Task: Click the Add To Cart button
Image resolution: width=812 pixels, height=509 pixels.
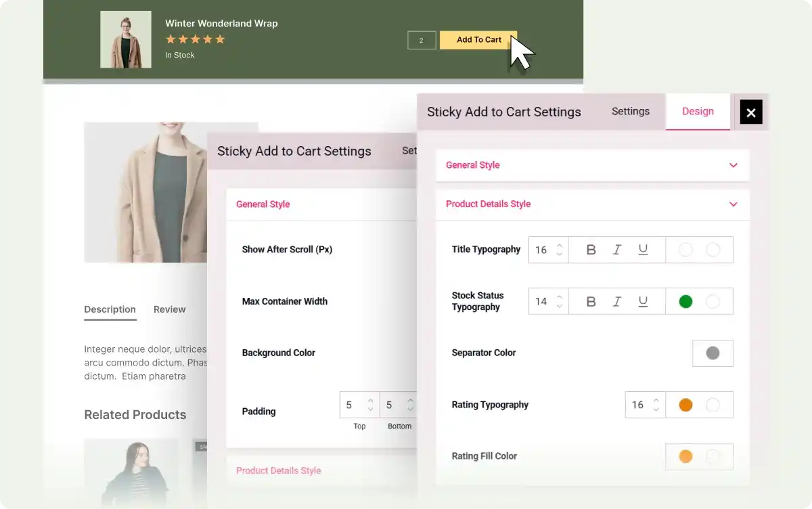Action: pos(478,40)
